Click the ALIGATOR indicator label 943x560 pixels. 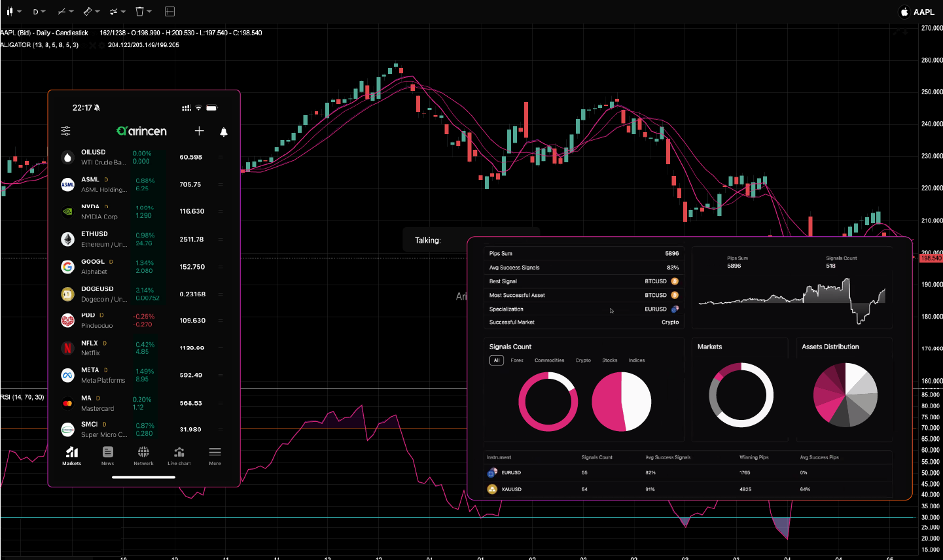tap(39, 45)
